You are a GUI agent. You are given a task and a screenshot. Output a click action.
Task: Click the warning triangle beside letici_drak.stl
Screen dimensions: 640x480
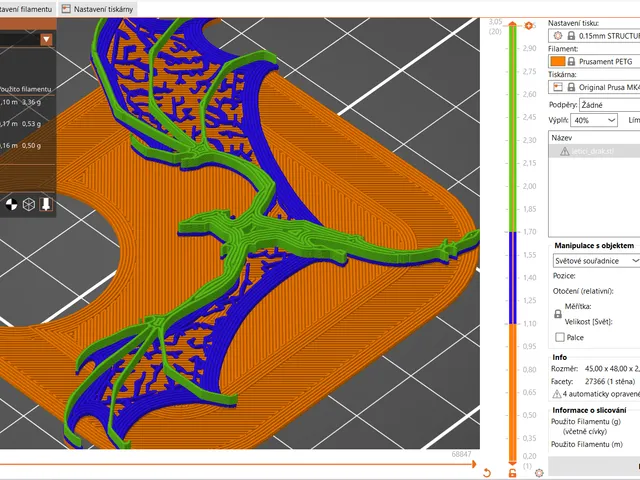coord(564,151)
